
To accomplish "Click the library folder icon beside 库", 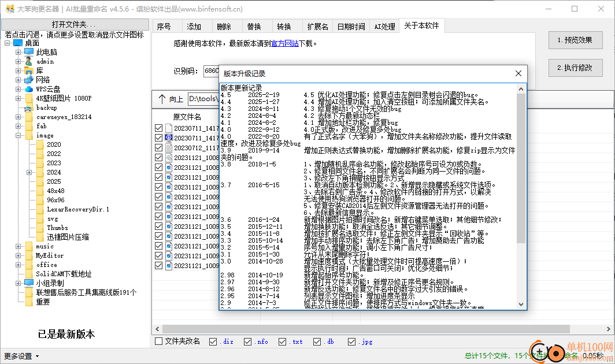I will (29, 70).
